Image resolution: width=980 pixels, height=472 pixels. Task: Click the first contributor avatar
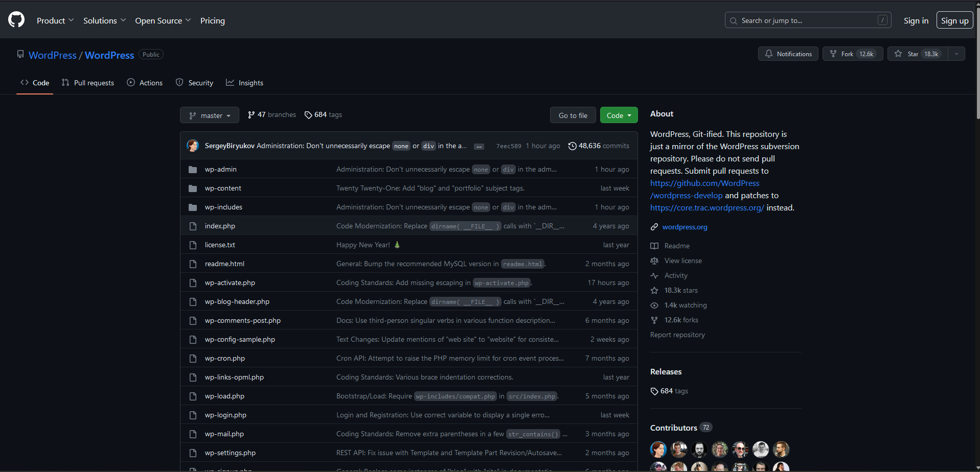pyautogui.click(x=658, y=450)
